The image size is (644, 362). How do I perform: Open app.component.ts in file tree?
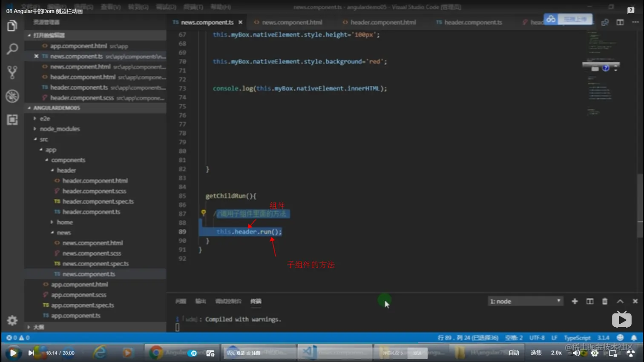click(76, 316)
